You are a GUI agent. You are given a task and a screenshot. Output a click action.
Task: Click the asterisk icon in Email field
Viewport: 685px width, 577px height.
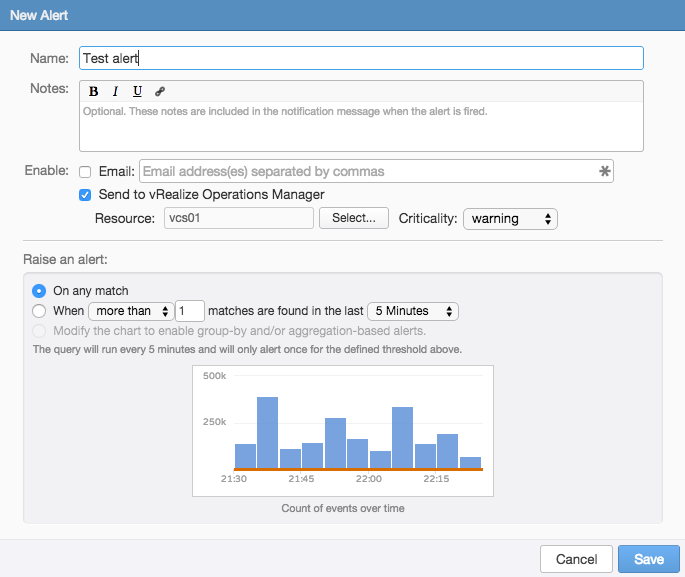(x=604, y=171)
